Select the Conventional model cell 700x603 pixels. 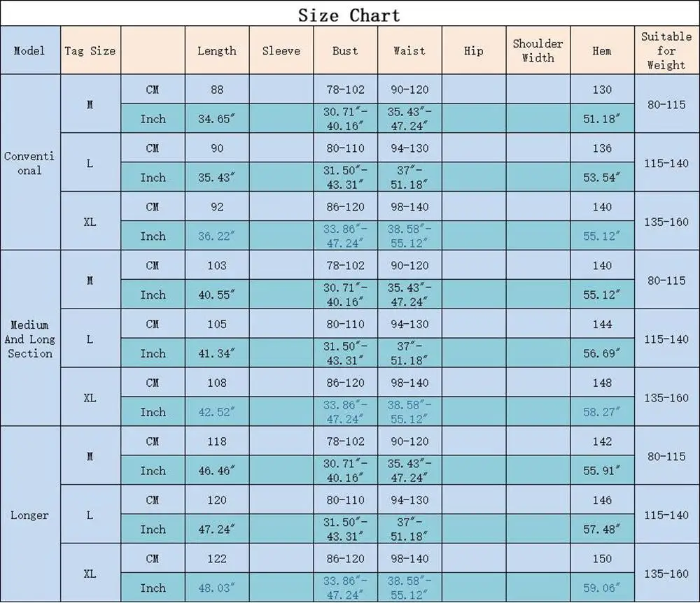click(30, 163)
